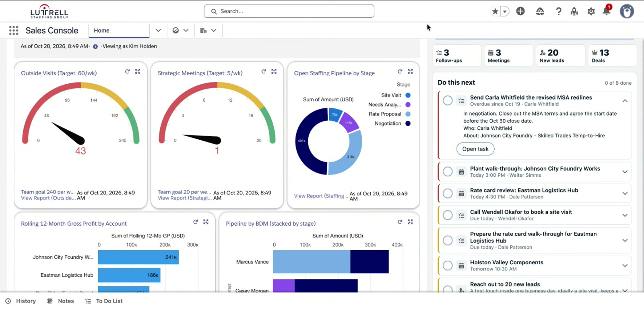This screenshot has width=644, height=309.
Task: Refresh Open Staffing Pipeline by Stage chart
Action: point(400,71)
